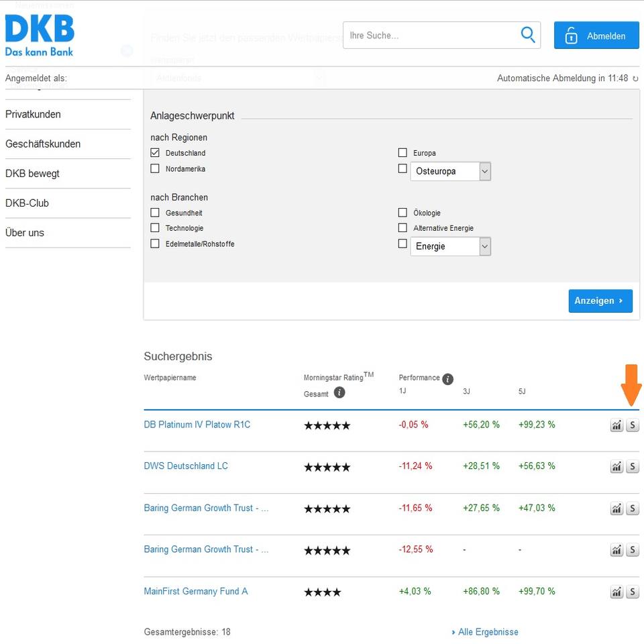The image size is (644, 644).
Task: Click the +86,80 % three-year value
Action: (481, 592)
